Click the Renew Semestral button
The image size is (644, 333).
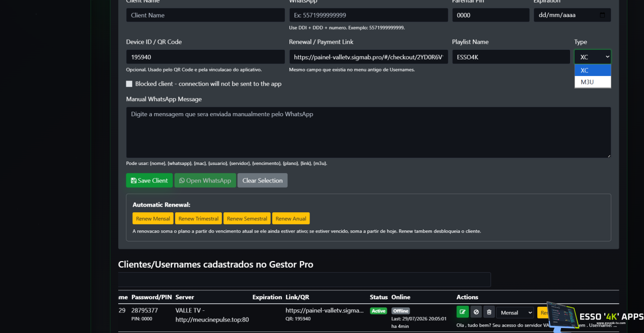click(247, 218)
